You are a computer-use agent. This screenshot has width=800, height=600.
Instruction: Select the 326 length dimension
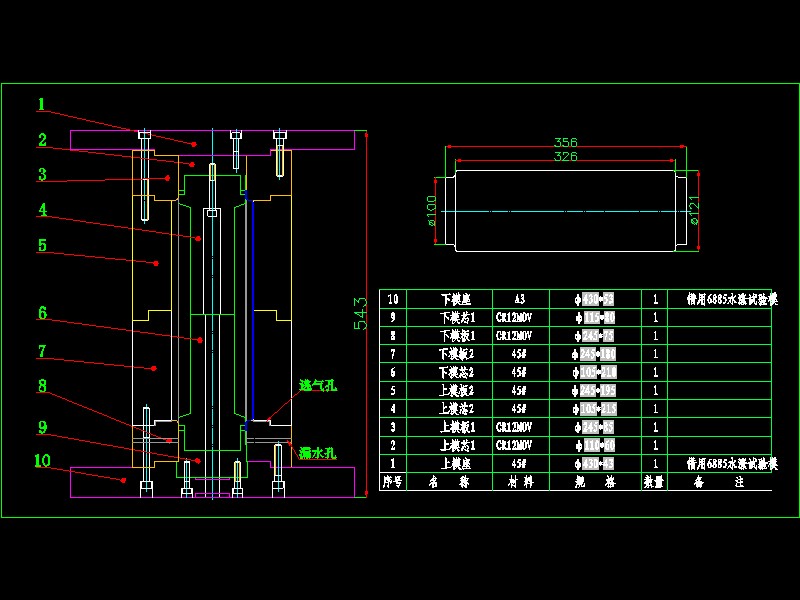coord(565,156)
